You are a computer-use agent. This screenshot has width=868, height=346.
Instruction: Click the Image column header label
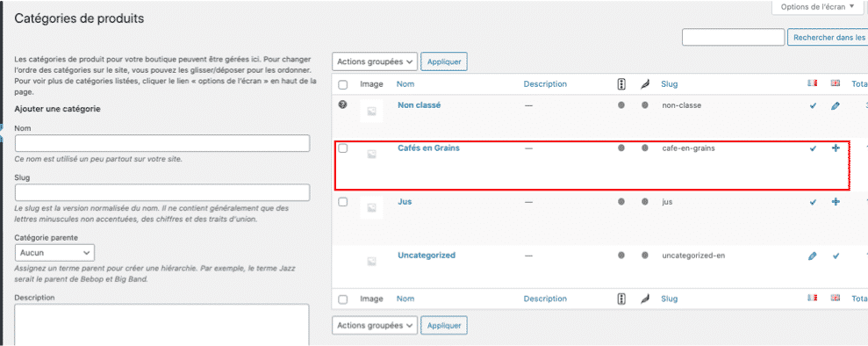[x=371, y=84]
